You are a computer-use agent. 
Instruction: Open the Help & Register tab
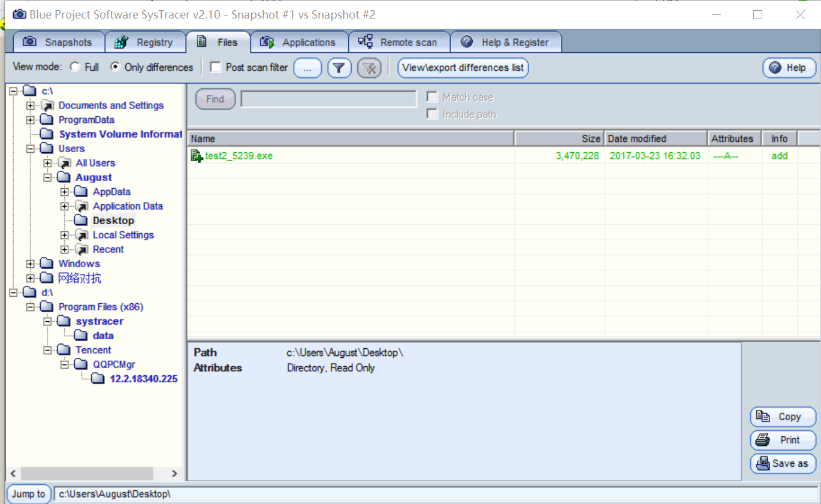506,42
